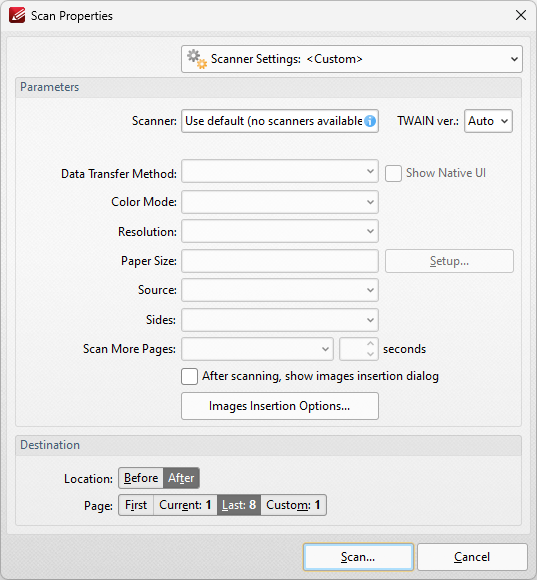Expand the Source dropdown

pos(280,290)
